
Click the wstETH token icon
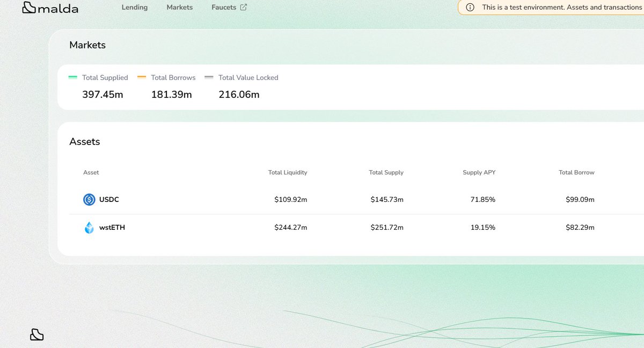pos(89,227)
